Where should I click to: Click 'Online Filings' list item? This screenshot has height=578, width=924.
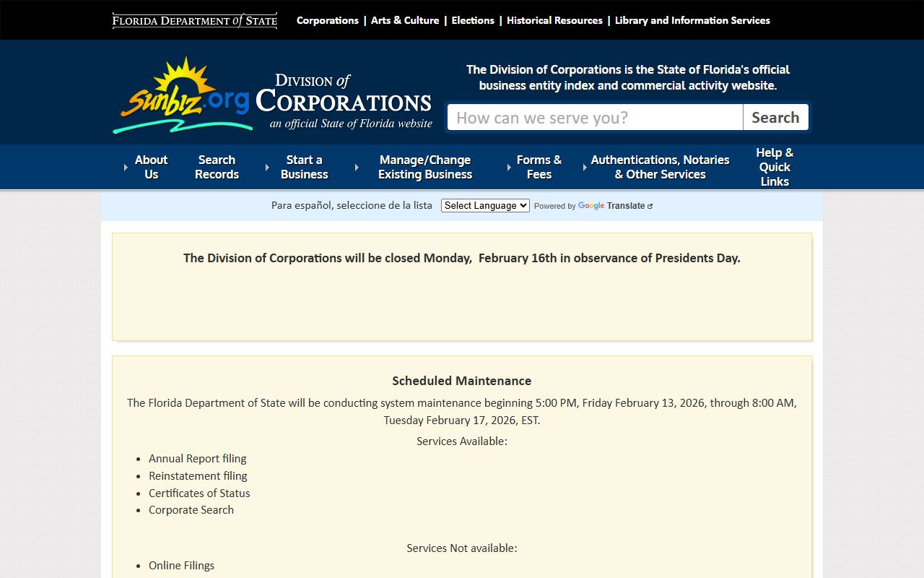point(181,566)
